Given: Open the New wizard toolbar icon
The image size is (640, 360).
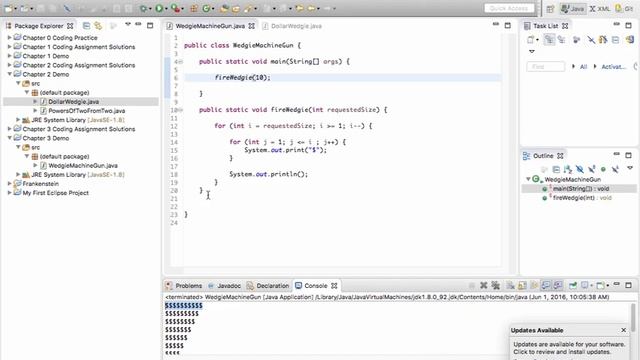Looking at the screenshot, I should coord(8,8).
